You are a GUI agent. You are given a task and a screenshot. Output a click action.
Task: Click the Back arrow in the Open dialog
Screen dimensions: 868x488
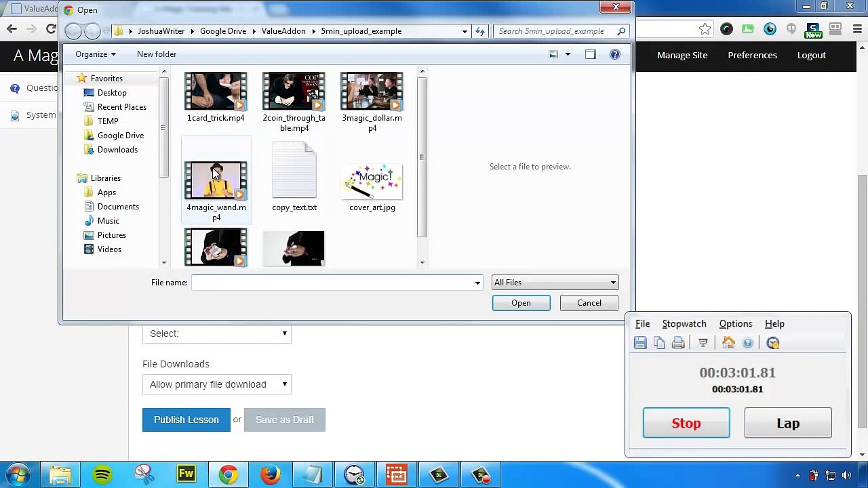(73, 31)
